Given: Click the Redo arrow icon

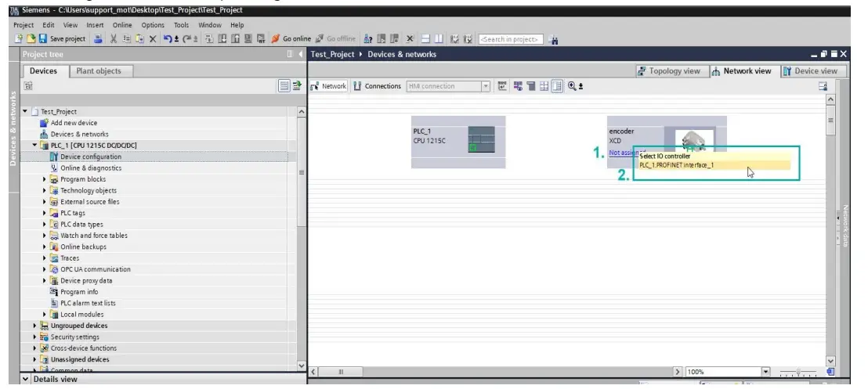Looking at the screenshot, I should pyautogui.click(x=186, y=38).
